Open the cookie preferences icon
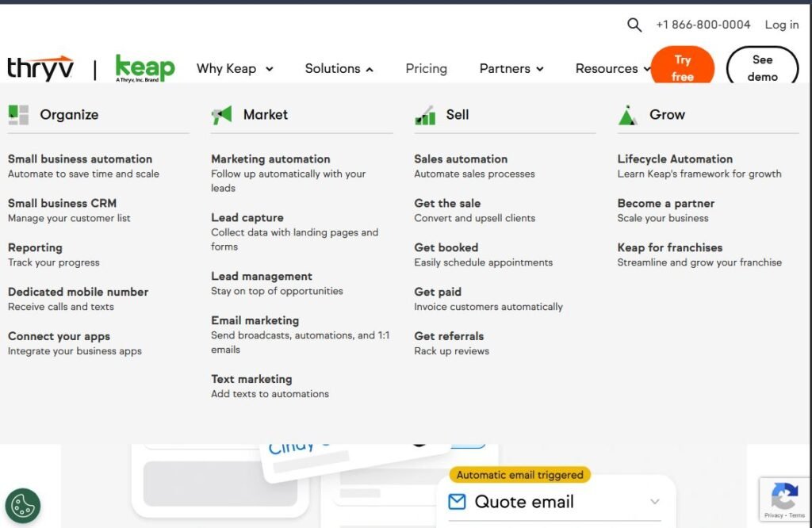This screenshot has width=812, height=528. click(x=23, y=505)
